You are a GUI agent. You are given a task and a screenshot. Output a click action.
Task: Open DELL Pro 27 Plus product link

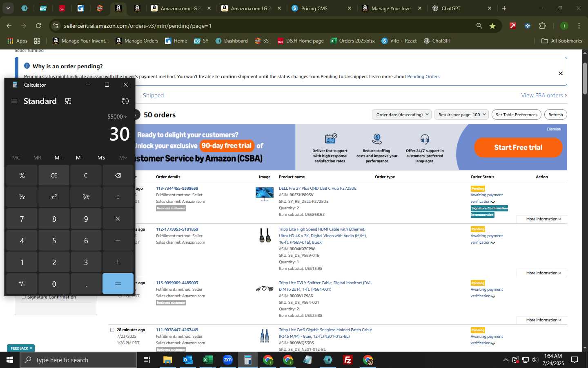[x=317, y=188]
